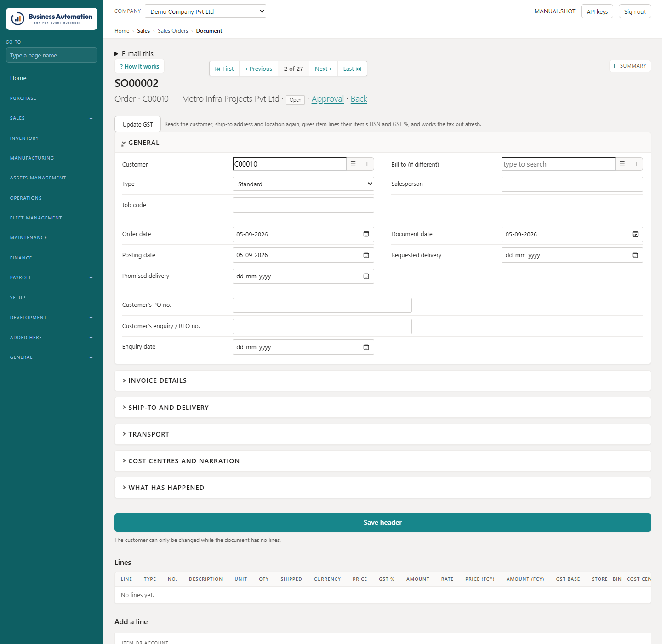Focus the Type a page name field

click(x=51, y=55)
